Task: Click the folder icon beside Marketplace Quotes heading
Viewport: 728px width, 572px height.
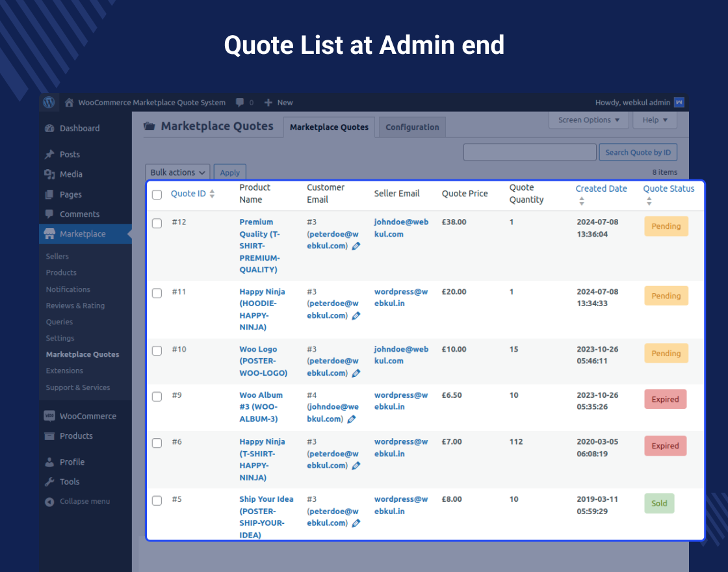Action: 149,126
